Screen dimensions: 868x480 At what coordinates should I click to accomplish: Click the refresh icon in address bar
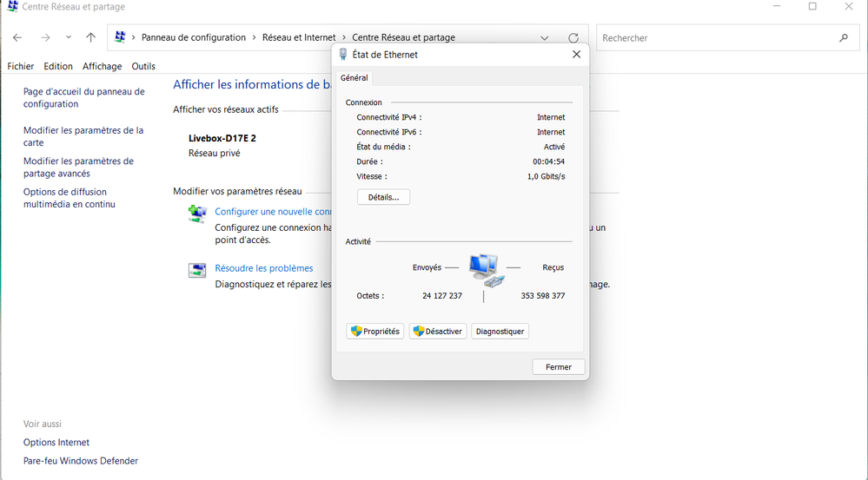click(x=573, y=38)
